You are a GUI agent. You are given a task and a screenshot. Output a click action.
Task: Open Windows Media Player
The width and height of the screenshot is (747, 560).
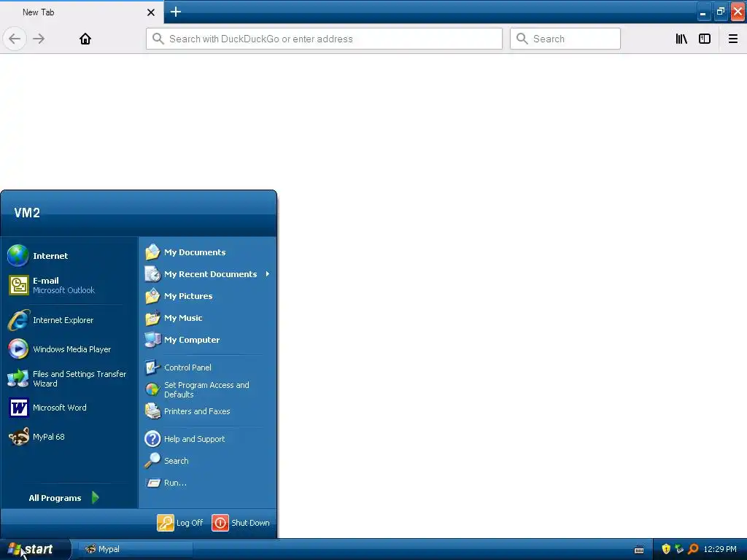(x=69, y=349)
